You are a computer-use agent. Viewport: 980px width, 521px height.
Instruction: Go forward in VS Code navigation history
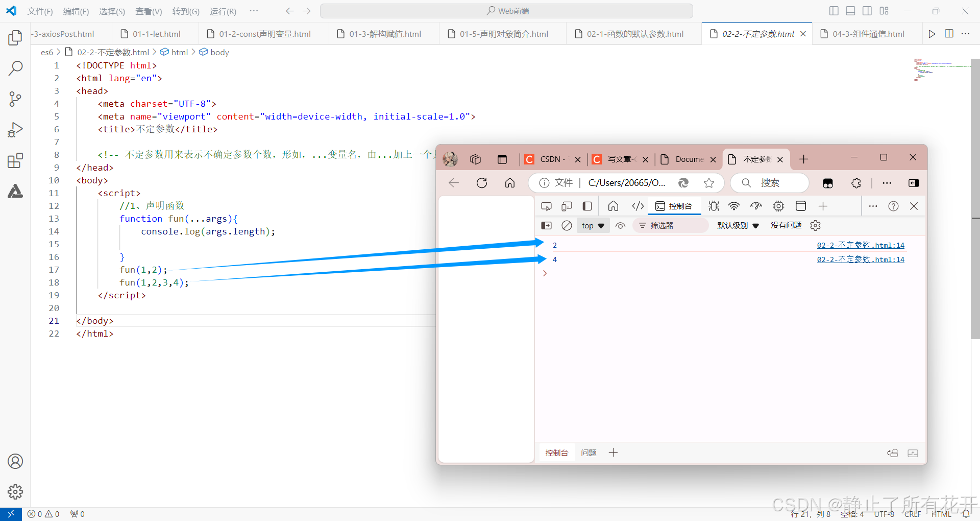coord(306,11)
